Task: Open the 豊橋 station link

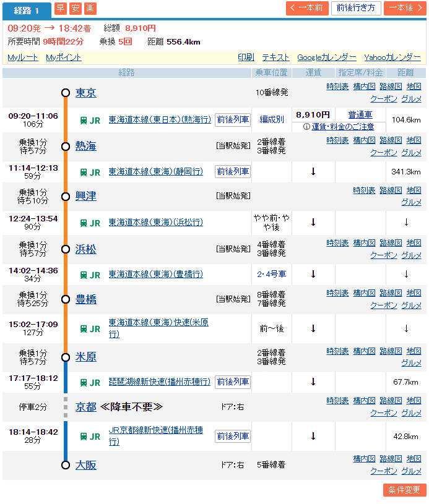Action: point(85,299)
